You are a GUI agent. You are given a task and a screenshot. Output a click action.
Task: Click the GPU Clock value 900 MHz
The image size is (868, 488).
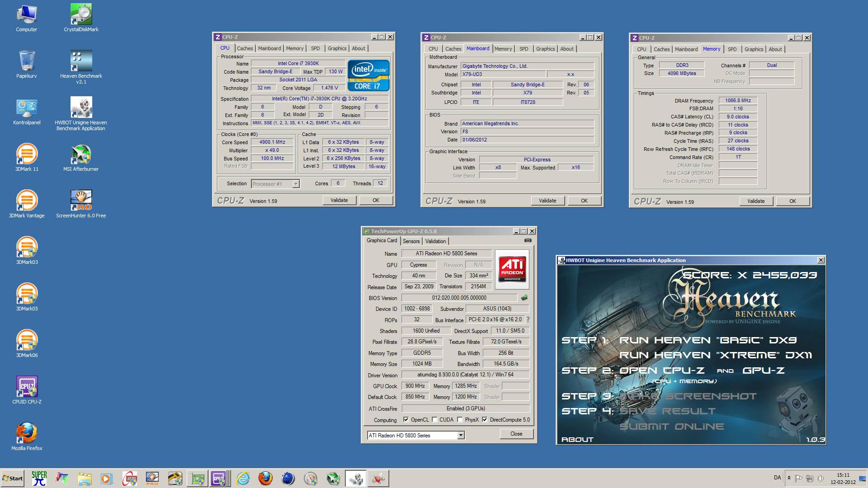click(x=415, y=386)
